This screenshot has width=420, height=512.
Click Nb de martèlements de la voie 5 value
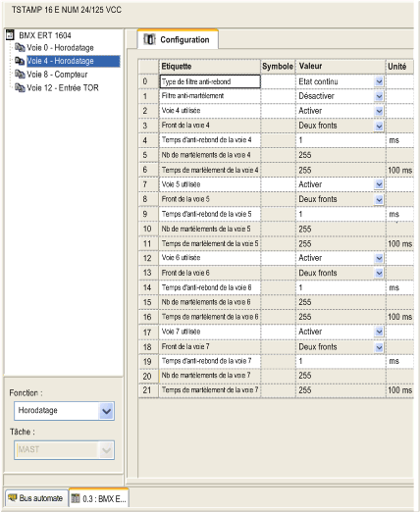click(x=341, y=229)
